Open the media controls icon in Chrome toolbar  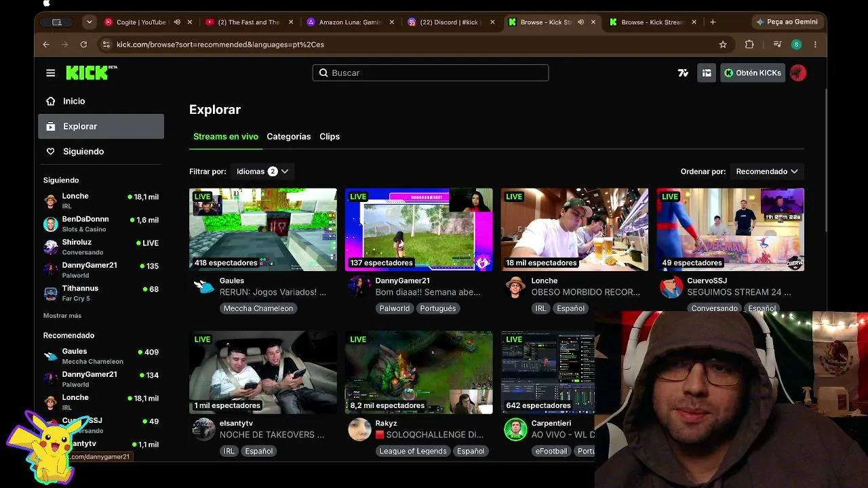coord(778,45)
